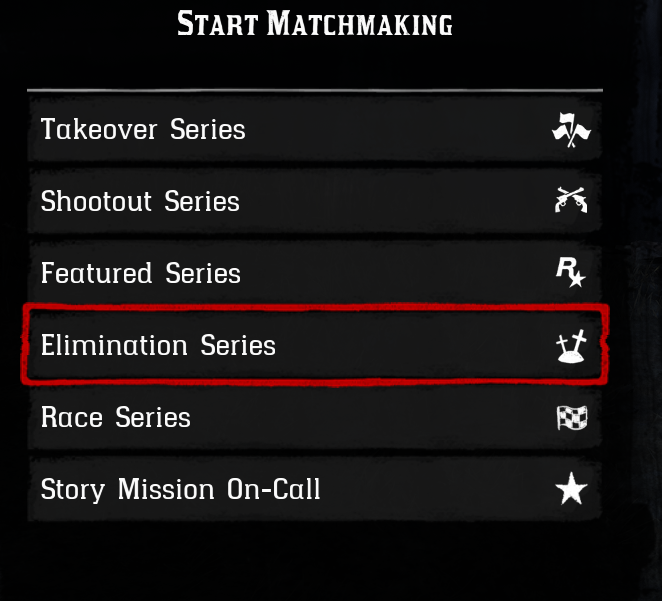Viewport: 662px width, 601px height.
Task: Click the crossed revolvers Shootout icon
Action: click(x=571, y=201)
